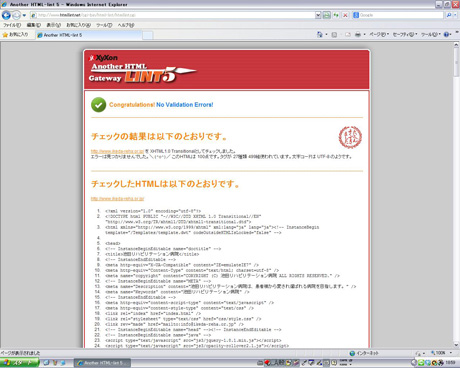
Task: Click the vertical scrollbar up arrow
Action: (x=456, y=45)
